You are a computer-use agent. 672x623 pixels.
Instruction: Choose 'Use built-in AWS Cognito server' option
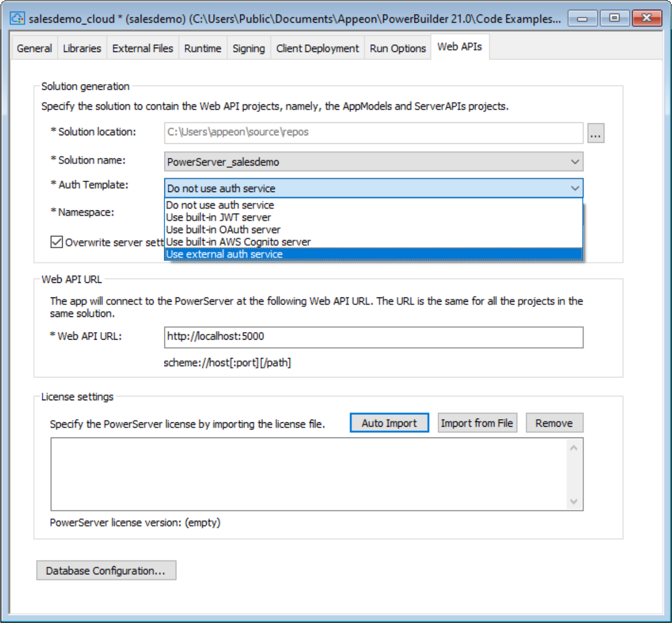(x=373, y=242)
